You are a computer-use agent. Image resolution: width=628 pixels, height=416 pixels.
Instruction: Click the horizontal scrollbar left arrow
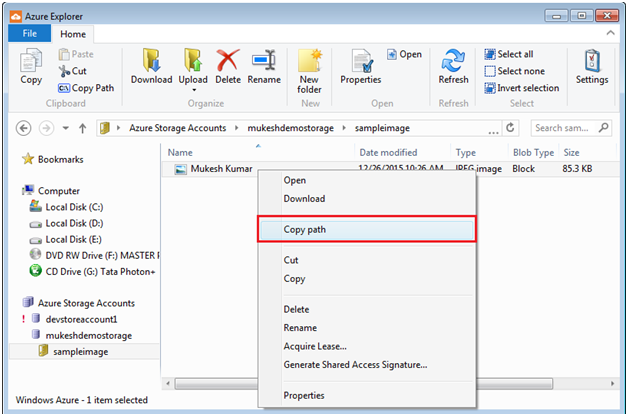click(168, 384)
